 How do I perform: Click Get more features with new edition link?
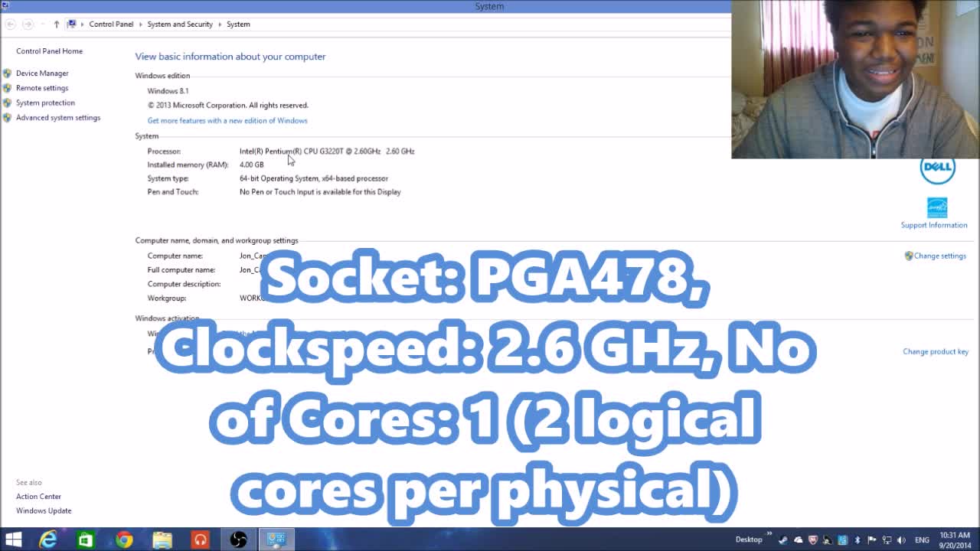(227, 121)
